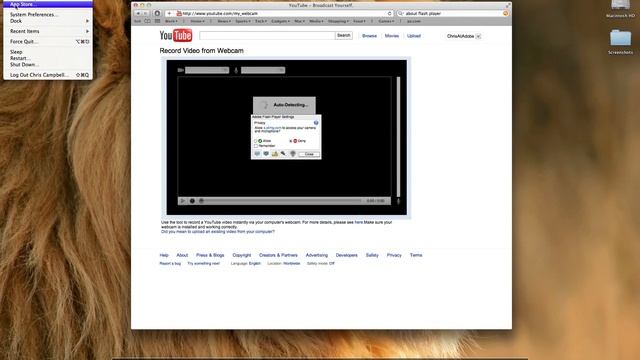This screenshot has width=640, height=360.
Task: Click the camera icon in the webcam recorder
Action: [x=181, y=70]
